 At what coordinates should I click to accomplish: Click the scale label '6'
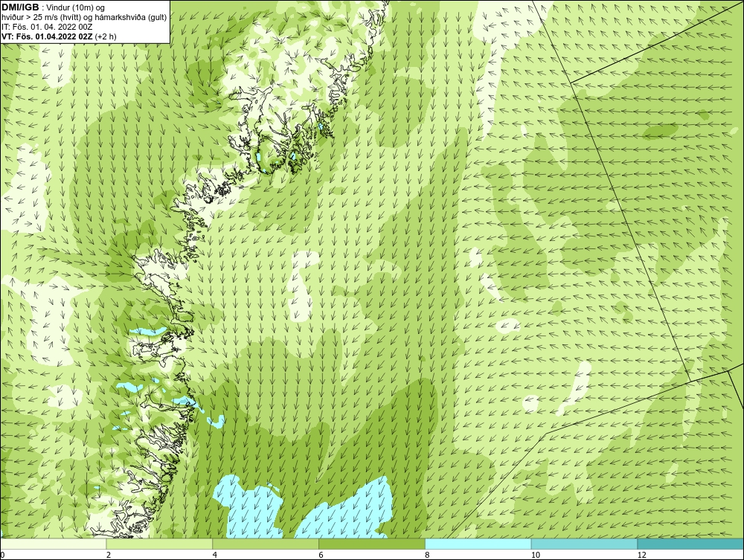[x=321, y=555]
